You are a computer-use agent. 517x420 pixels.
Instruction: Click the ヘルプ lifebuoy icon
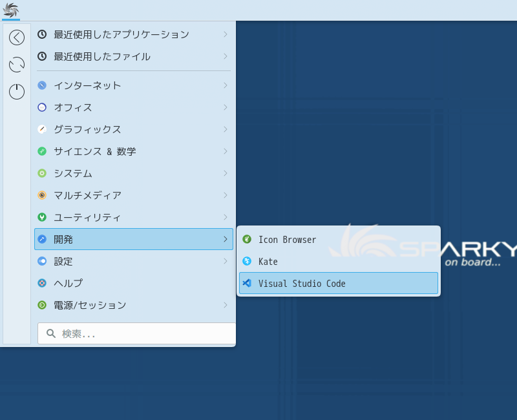point(42,283)
